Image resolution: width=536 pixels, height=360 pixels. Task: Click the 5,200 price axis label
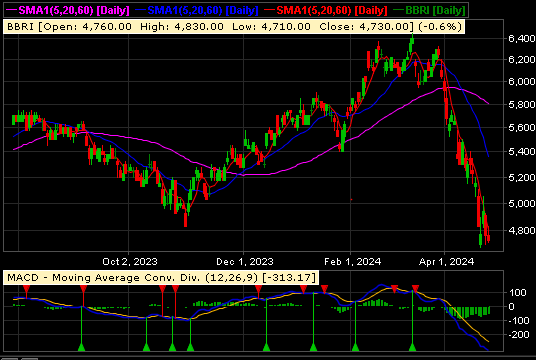click(522, 177)
